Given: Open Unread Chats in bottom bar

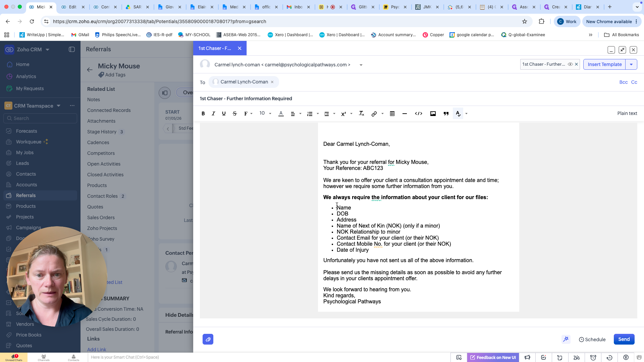Looking at the screenshot, I should (x=14, y=357).
